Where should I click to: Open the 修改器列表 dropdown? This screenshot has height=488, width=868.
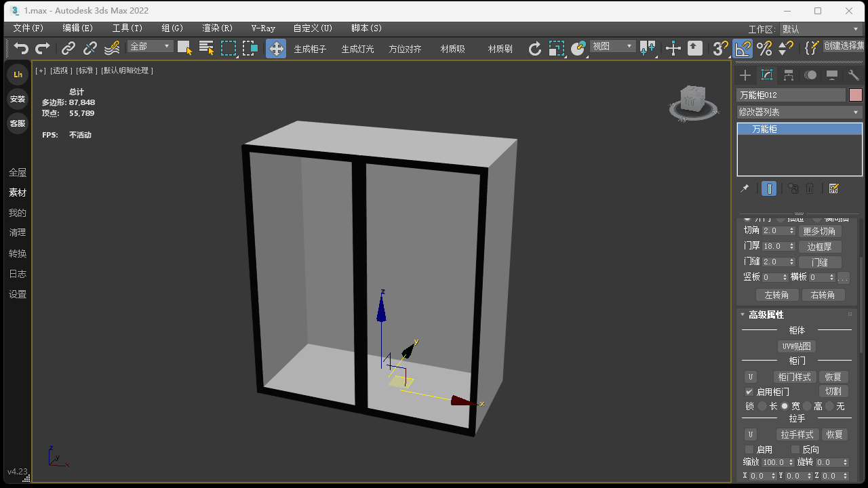(800, 112)
